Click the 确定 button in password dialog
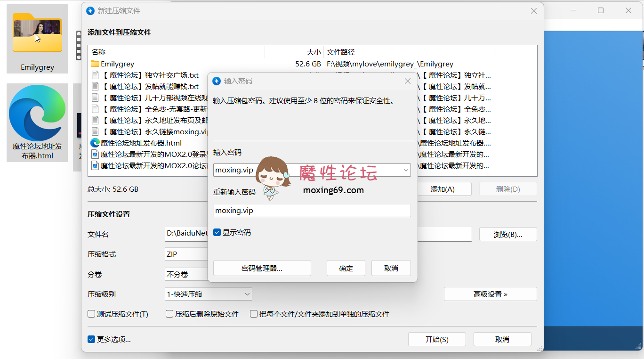The image size is (644, 359). point(346,268)
